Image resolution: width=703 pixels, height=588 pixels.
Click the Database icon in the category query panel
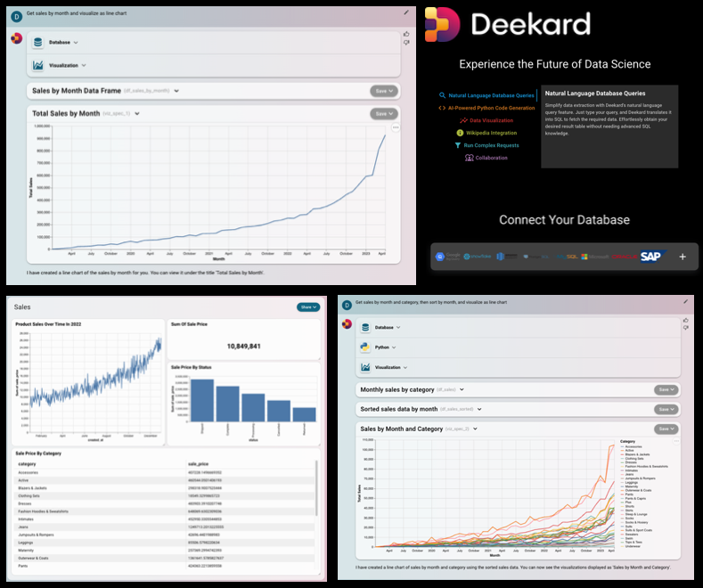[x=365, y=328]
